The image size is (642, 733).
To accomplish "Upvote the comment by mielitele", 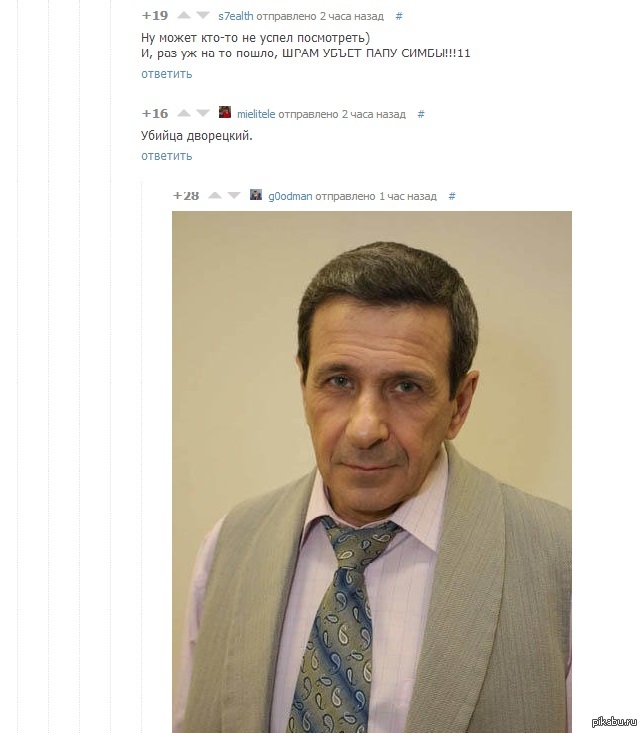I will (x=184, y=113).
